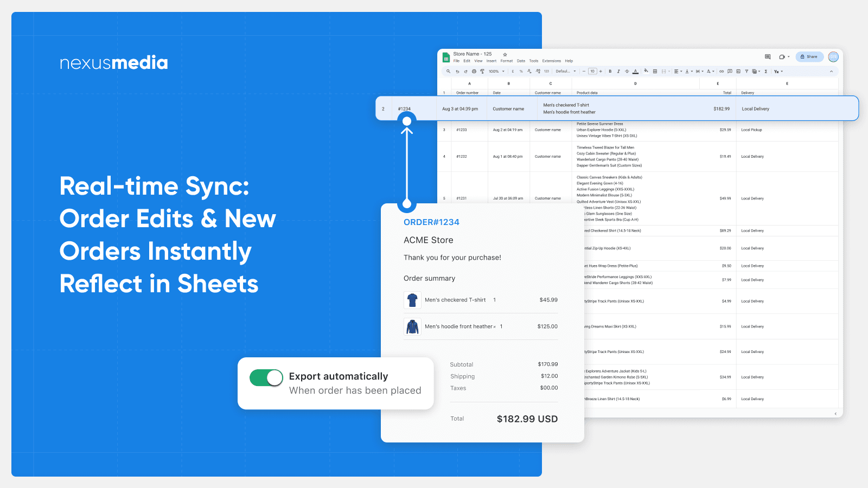Click the insert link icon

point(722,72)
